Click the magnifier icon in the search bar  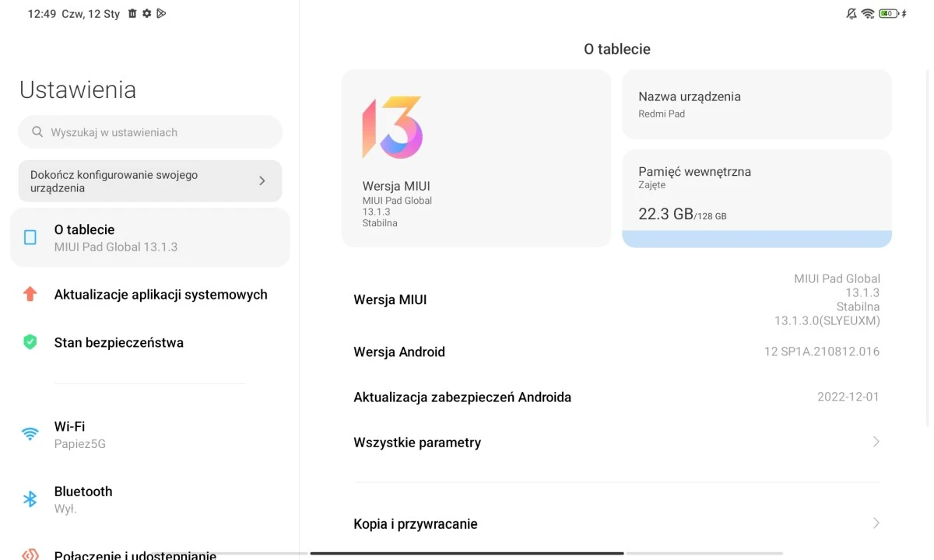[x=37, y=131]
